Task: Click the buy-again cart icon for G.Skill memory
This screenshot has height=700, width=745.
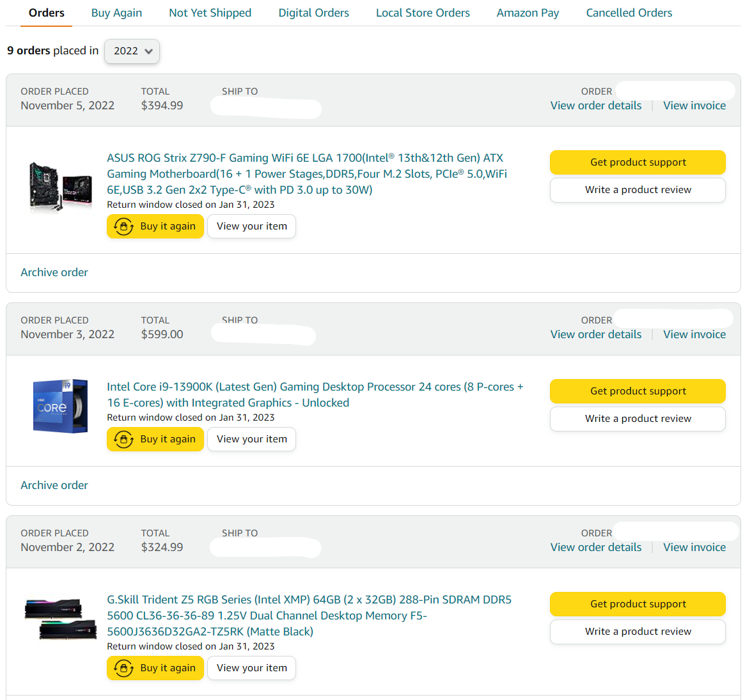Action: tap(123, 668)
